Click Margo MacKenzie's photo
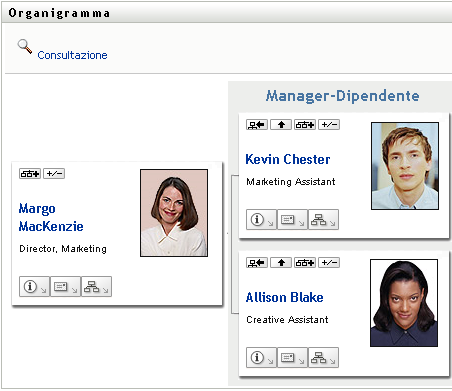Image resolution: width=452 pixels, height=391 pixels. pos(174,213)
